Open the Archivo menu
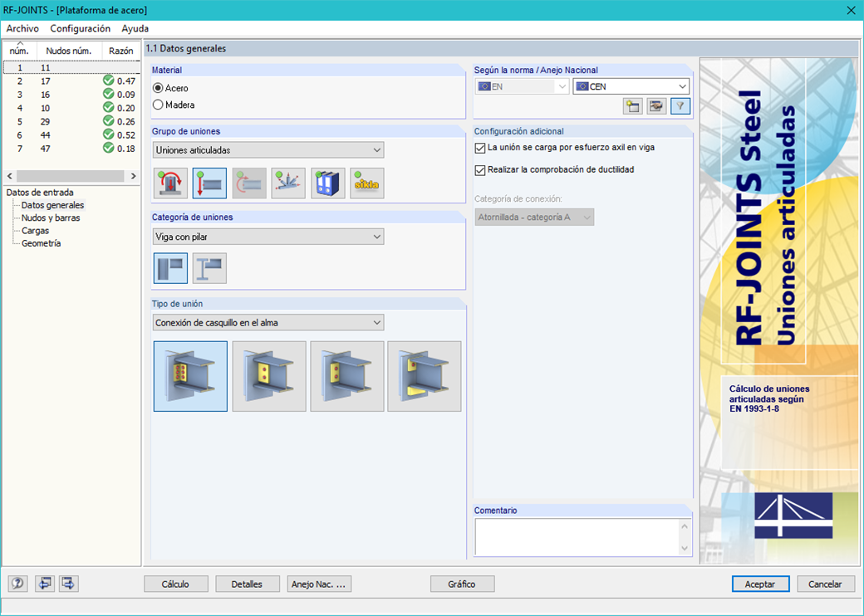Screen dimensions: 864x616 (22, 28)
